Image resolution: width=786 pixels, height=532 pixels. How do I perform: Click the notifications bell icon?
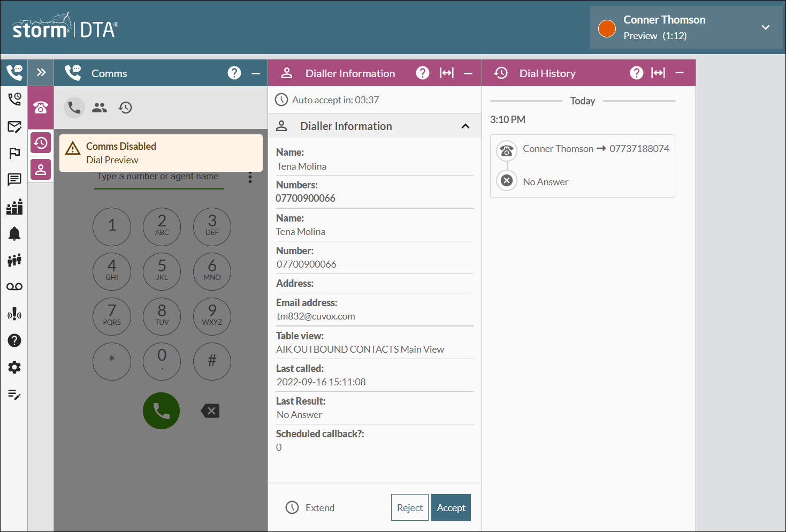(14, 233)
